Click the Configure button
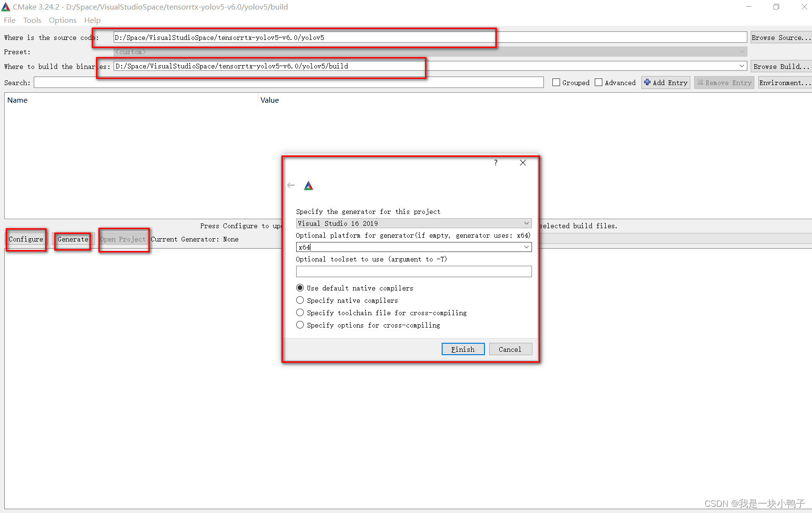 (x=26, y=239)
